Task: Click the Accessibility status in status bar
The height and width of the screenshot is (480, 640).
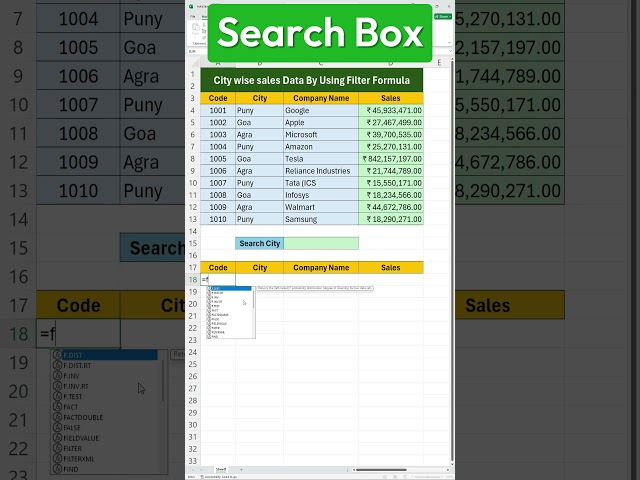Action: coord(219,477)
